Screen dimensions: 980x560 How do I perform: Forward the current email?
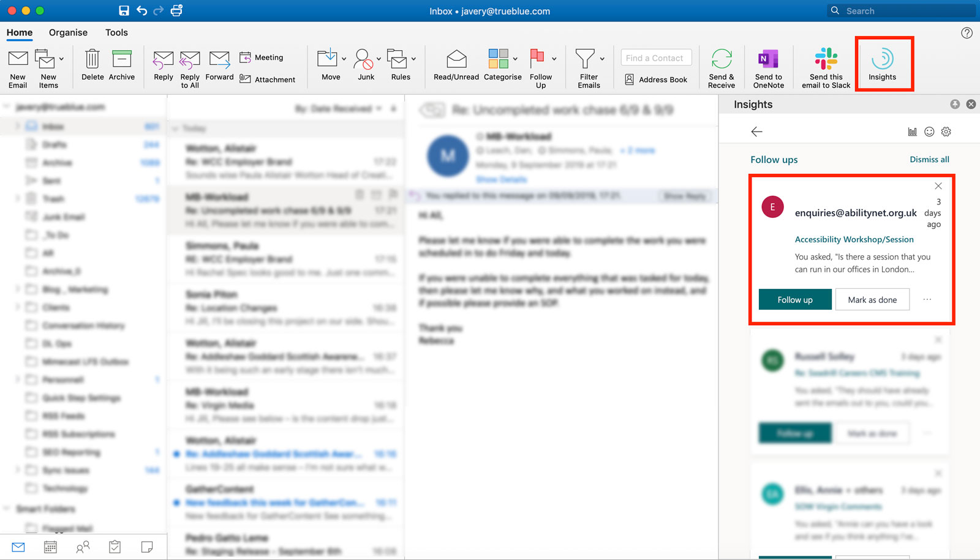coord(219,60)
